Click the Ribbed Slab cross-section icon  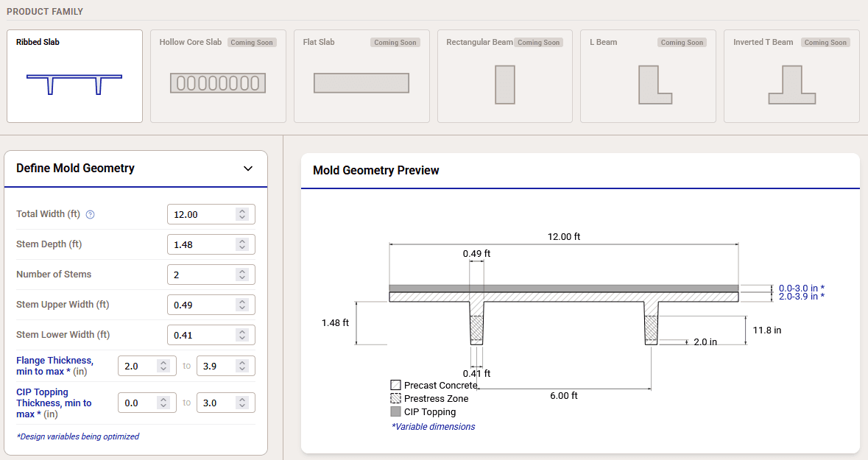point(74,82)
